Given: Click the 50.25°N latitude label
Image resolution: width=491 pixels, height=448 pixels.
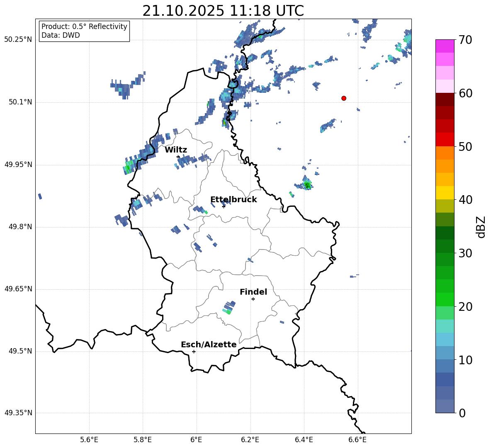Looking at the screenshot, I should tap(19, 40).
